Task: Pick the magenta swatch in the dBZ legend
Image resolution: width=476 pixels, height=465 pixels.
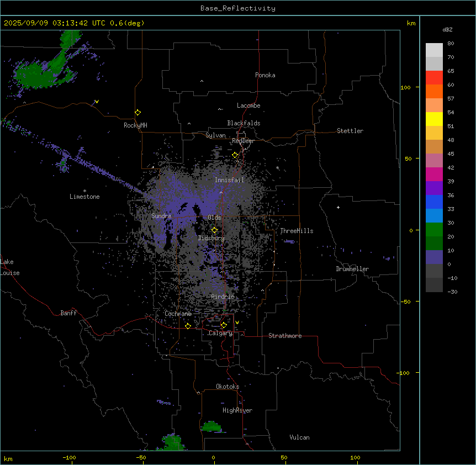Action: 434,174
